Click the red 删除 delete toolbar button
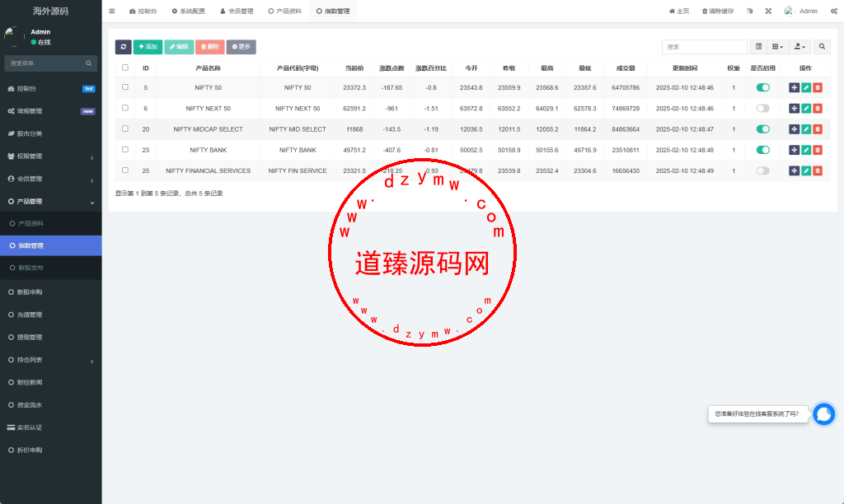This screenshot has height=504, width=844. pos(210,47)
